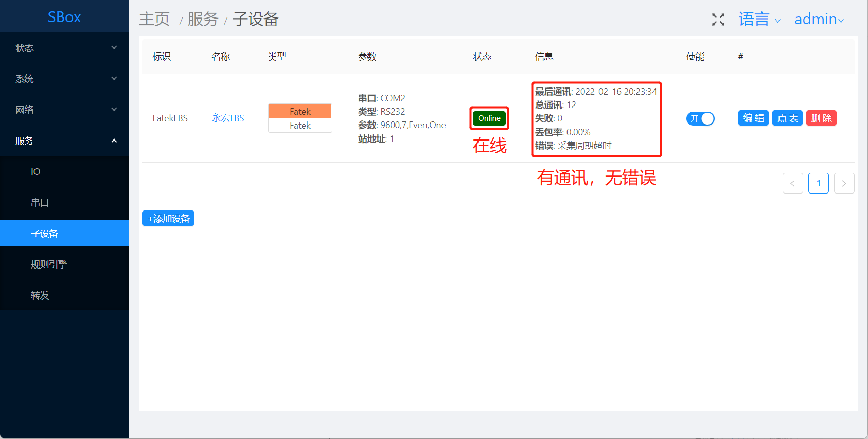Click the 编辑 edit button
This screenshot has height=439, width=868.
(x=754, y=118)
